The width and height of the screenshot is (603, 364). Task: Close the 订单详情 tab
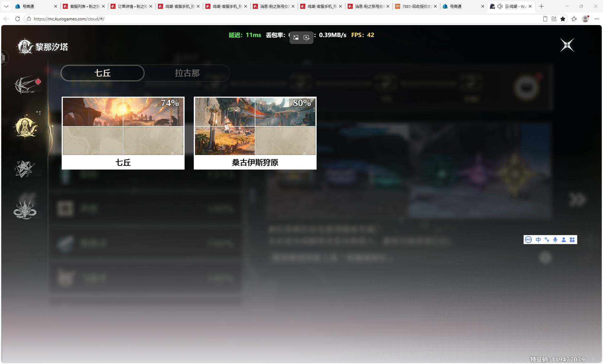(x=151, y=6)
